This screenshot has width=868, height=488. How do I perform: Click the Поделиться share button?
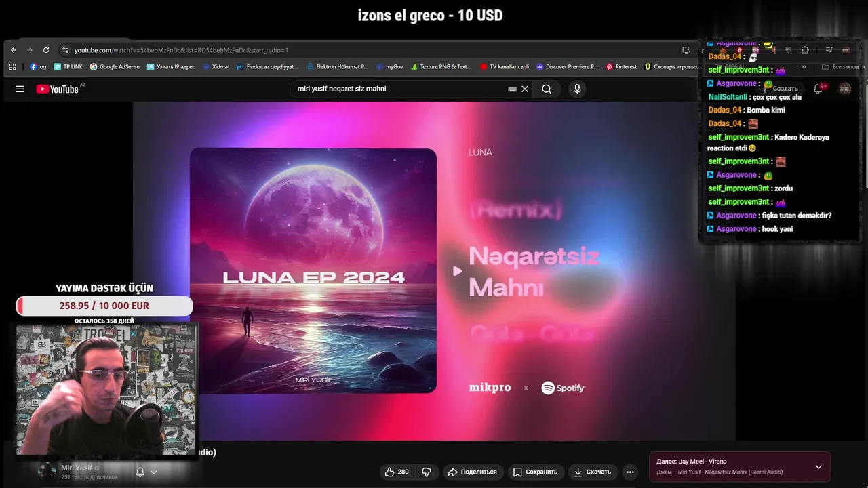click(x=472, y=472)
